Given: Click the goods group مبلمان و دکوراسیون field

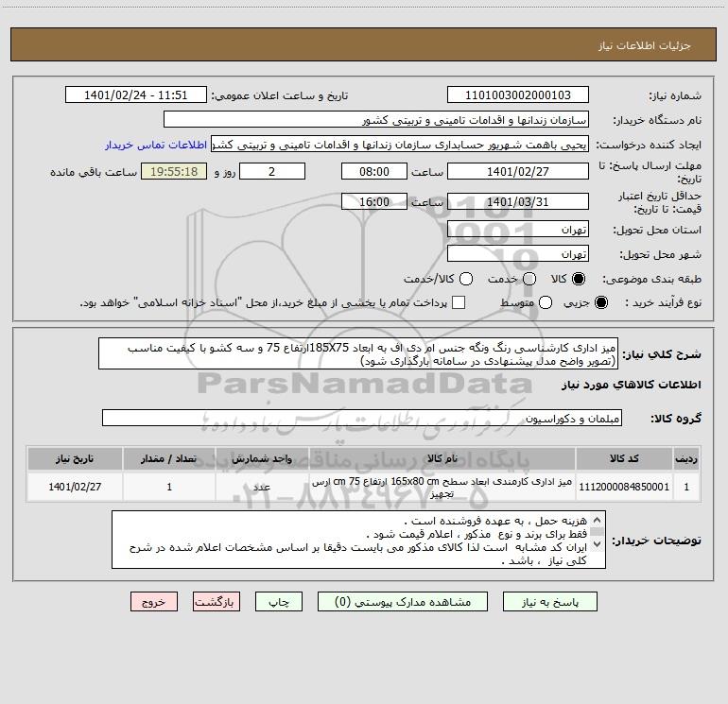Looking at the screenshot, I should 362,418.
